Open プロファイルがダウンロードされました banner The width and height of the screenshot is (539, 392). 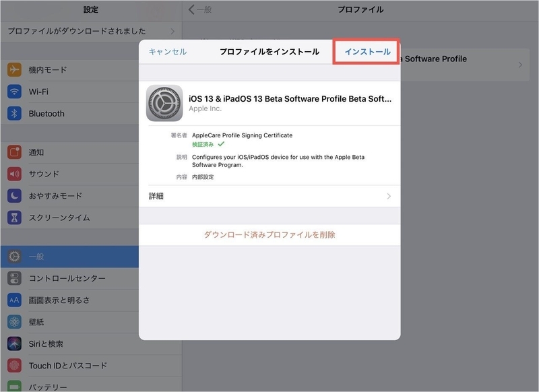tap(91, 31)
